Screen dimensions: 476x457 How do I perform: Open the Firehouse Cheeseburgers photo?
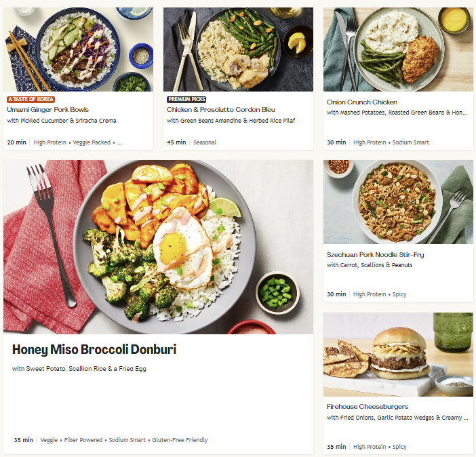[x=398, y=355]
